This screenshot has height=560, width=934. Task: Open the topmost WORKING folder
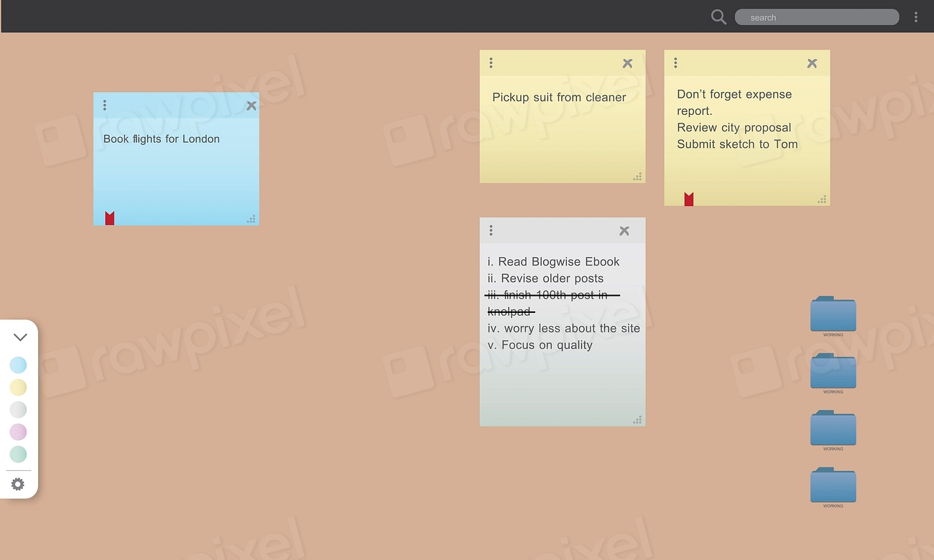coord(833,314)
